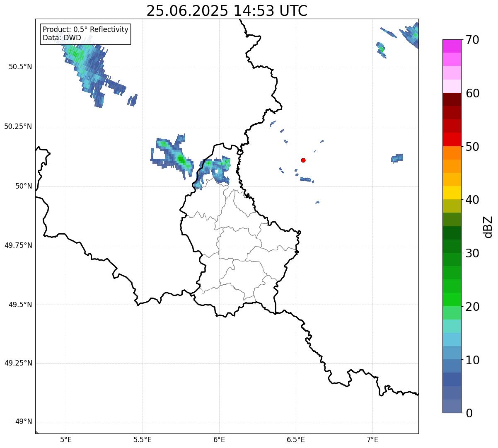The width and height of the screenshot is (498, 448).
Task: Pick the bright red colorbar segment above 50
Action: click(x=452, y=139)
